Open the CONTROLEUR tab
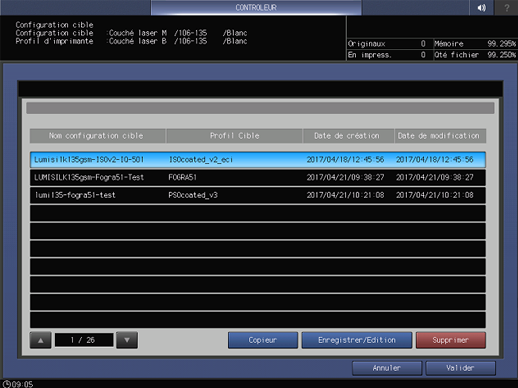The height and width of the screenshot is (388, 518). coord(256,7)
